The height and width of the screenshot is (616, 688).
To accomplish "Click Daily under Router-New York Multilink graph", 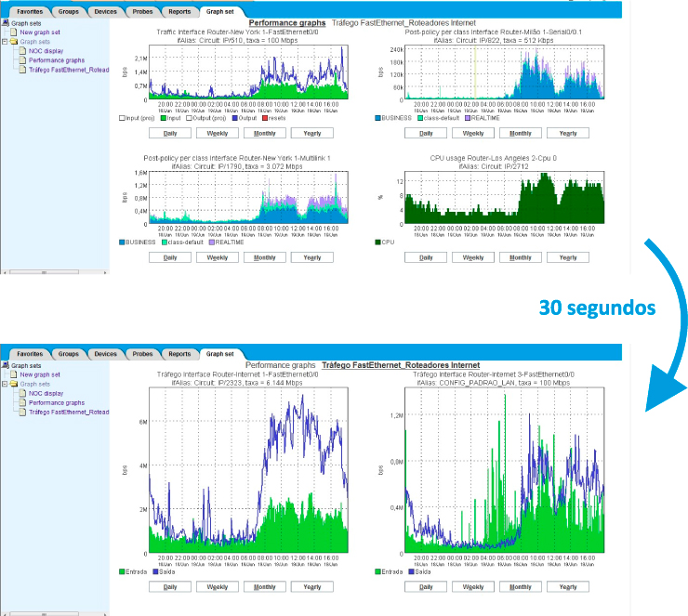I will (x=170, y=257).
